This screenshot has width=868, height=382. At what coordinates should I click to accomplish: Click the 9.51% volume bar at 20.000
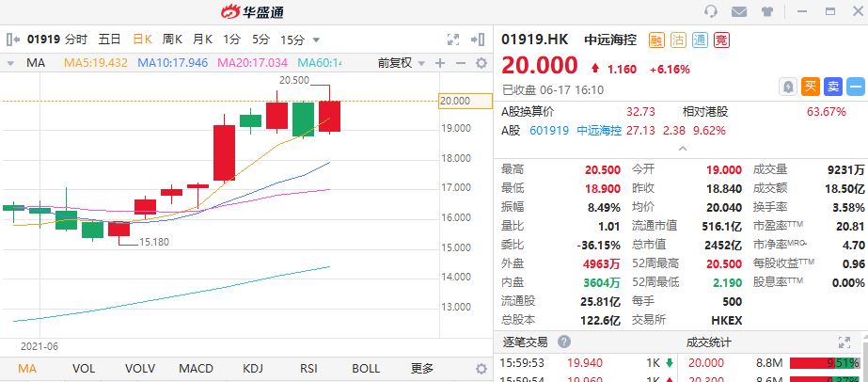tap(826, 363)
